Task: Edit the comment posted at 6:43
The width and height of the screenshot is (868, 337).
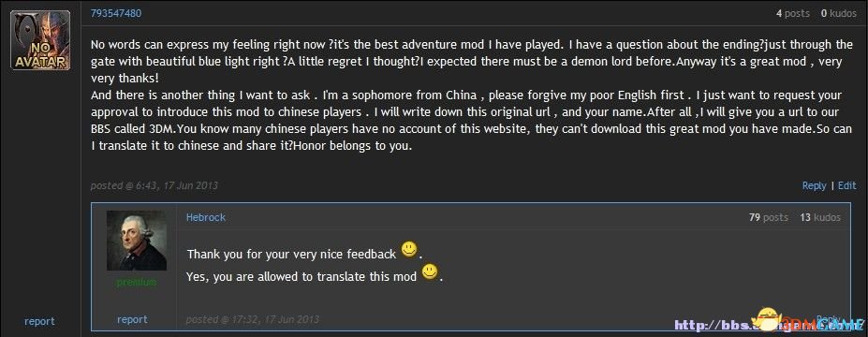Action: tap(846, 186)
